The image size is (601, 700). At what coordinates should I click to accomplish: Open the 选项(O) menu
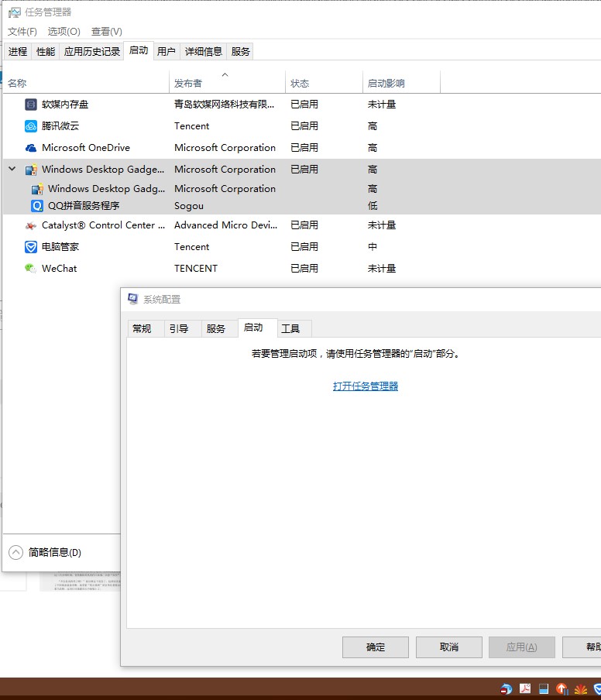(x=64, y=32)
